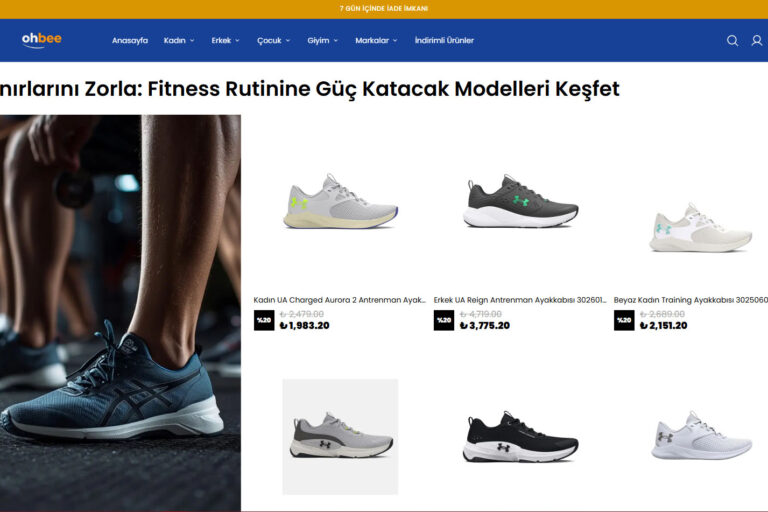Select the %20 badge on Charged Aurora 2
Image resolution: width=768 pixels, height=512 pixels.
coord(264,320)
